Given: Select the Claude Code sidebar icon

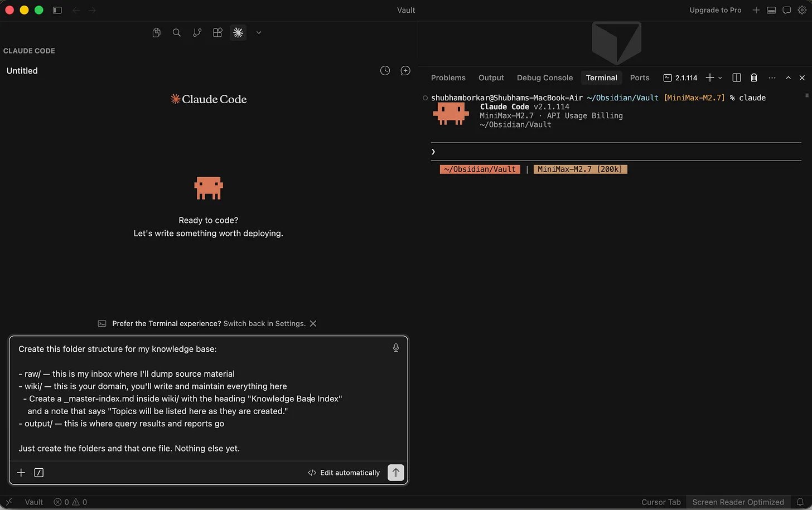Looking at the screenshot, I should pyautogui.click(x=238, y=33).
